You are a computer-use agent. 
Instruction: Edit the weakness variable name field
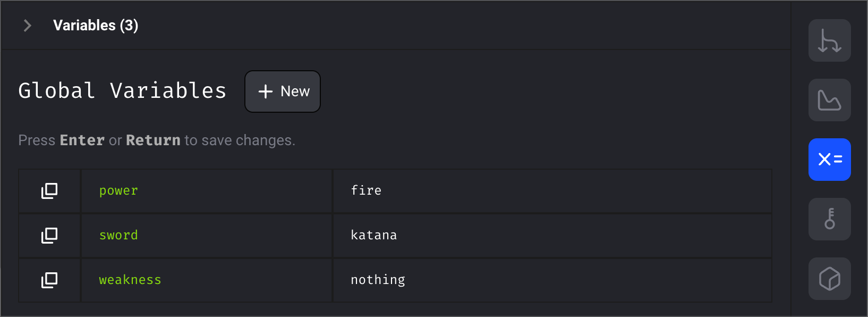[207, 280]
